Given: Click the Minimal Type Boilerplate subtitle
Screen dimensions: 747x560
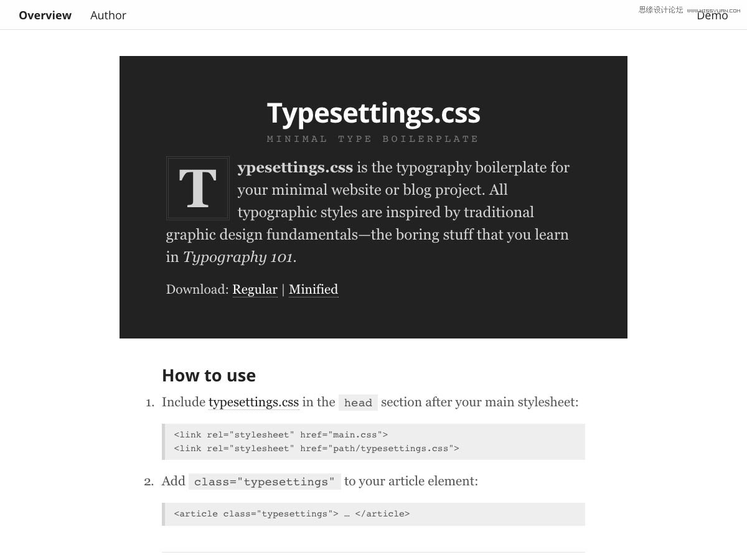Looking at the screenshot, I should [x=373, y=139].
